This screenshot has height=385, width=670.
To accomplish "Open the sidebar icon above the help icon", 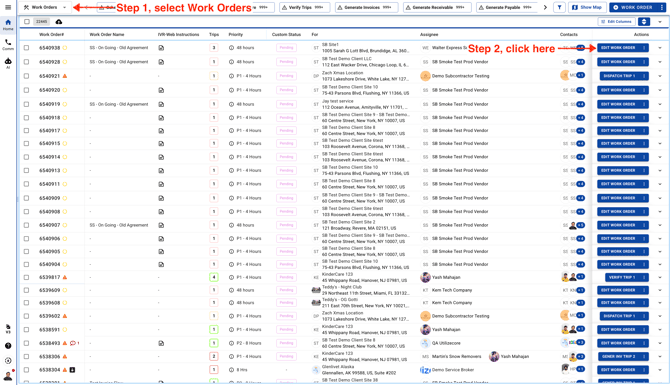I will (x=8, y=329).
